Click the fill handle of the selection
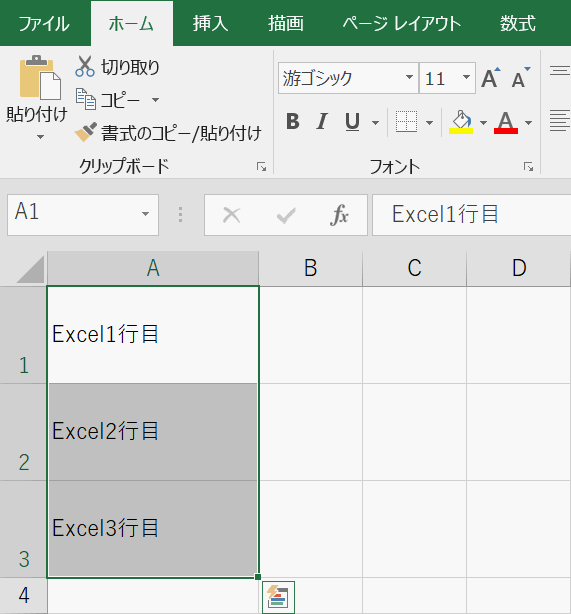 tap(258, 577)
